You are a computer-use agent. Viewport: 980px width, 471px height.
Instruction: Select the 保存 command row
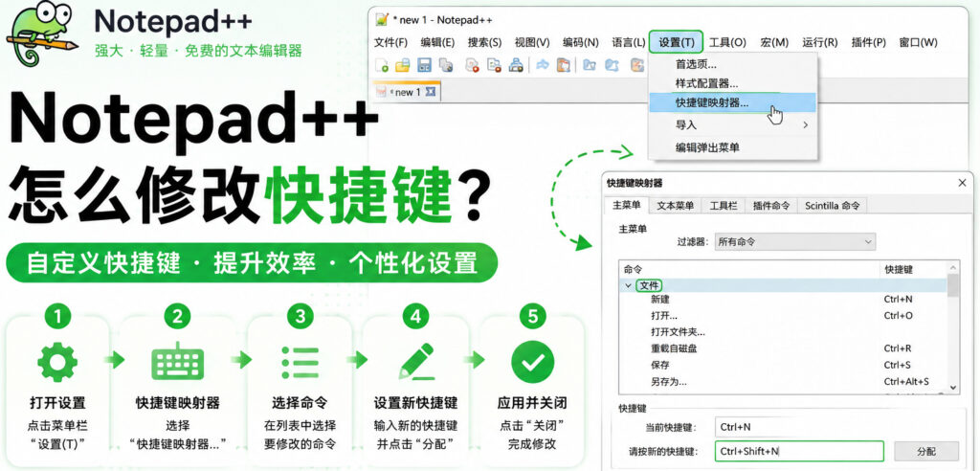[x=783, y=365]
